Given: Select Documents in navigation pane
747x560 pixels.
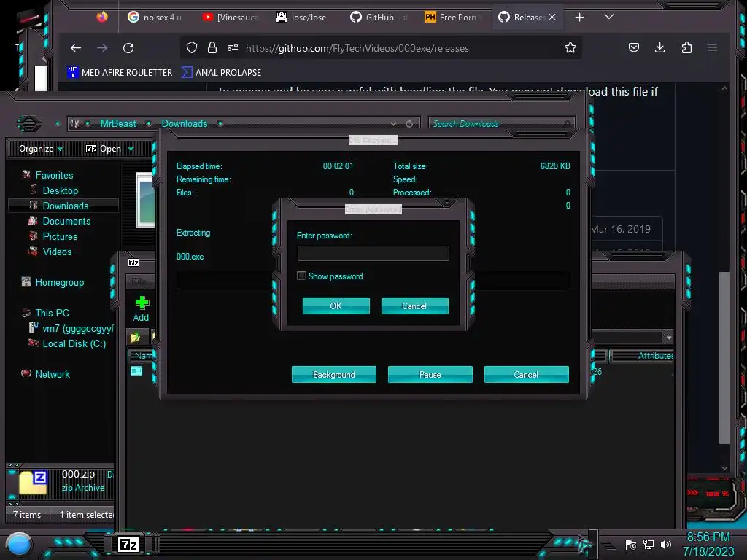Looking at the screenshot, I should coord(66,221).
